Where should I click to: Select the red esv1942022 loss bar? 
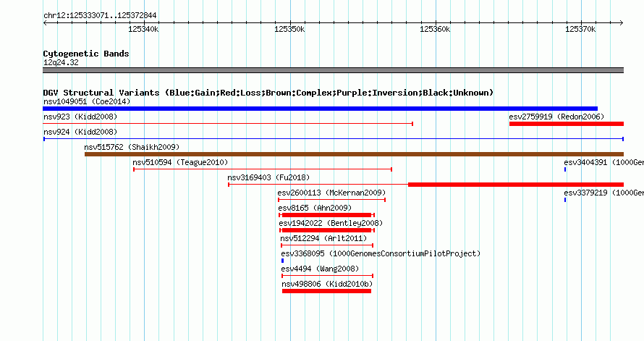pyautogui.click(x=327, y=230)
